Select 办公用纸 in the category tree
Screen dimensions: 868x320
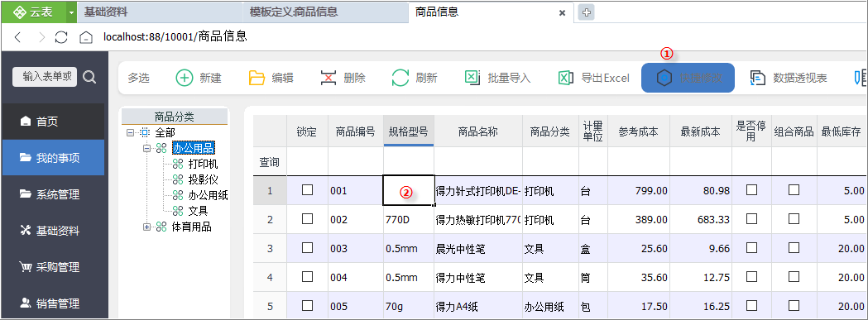(208, 195)
